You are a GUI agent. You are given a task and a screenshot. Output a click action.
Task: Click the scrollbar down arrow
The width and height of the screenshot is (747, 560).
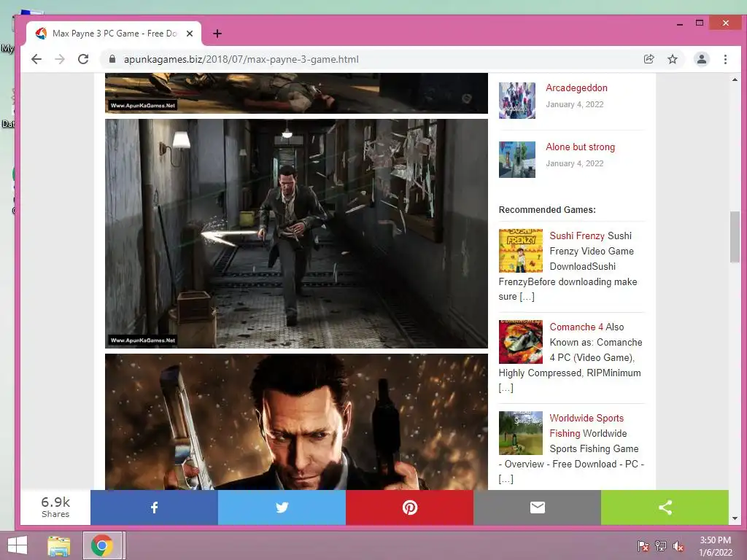(735, 518)
